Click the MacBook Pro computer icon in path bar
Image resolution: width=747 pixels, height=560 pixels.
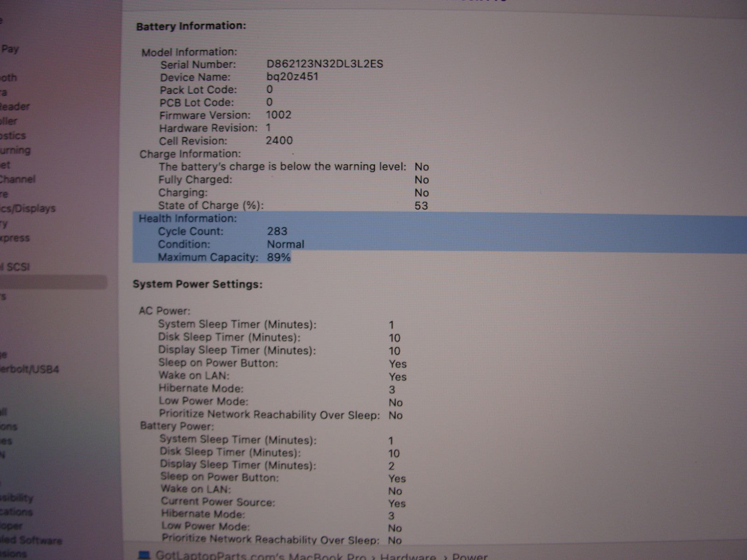coord(144,555)
